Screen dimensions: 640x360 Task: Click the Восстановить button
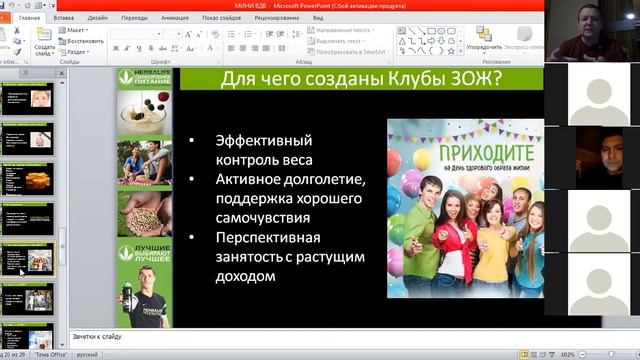coord(81,41)
